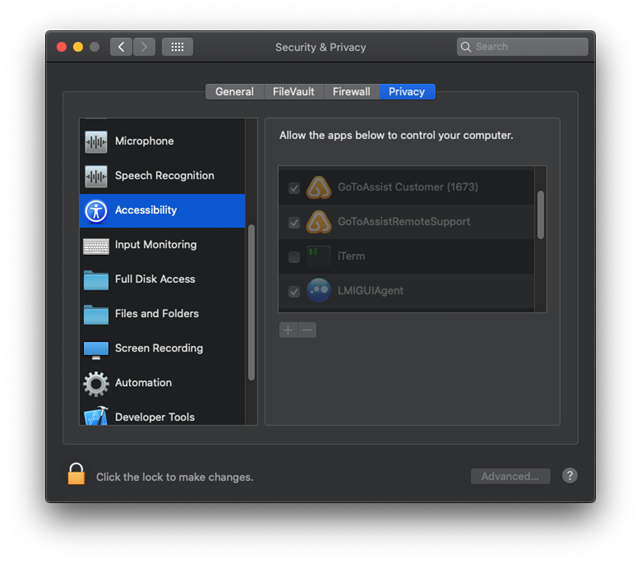Close the Security & Privacy window

coord(62,47)
